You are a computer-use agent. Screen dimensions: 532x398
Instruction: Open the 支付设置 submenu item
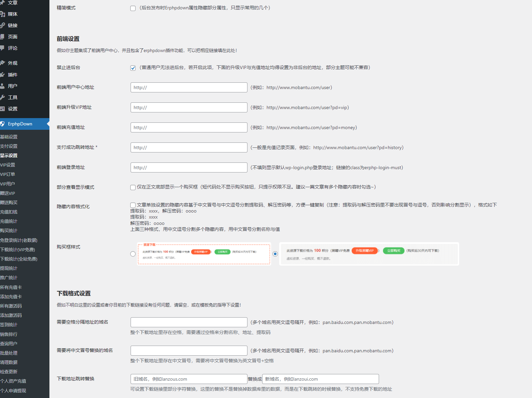point(9,146)
